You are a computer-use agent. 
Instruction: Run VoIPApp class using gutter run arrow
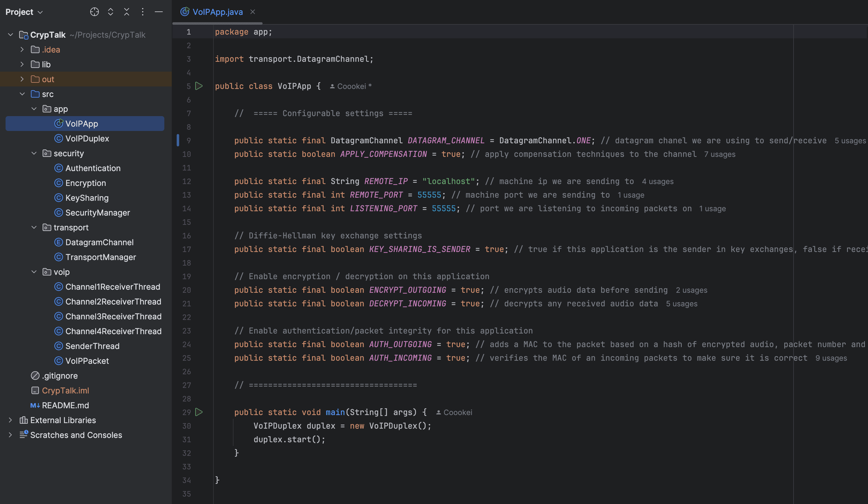[x=199, y=86]
